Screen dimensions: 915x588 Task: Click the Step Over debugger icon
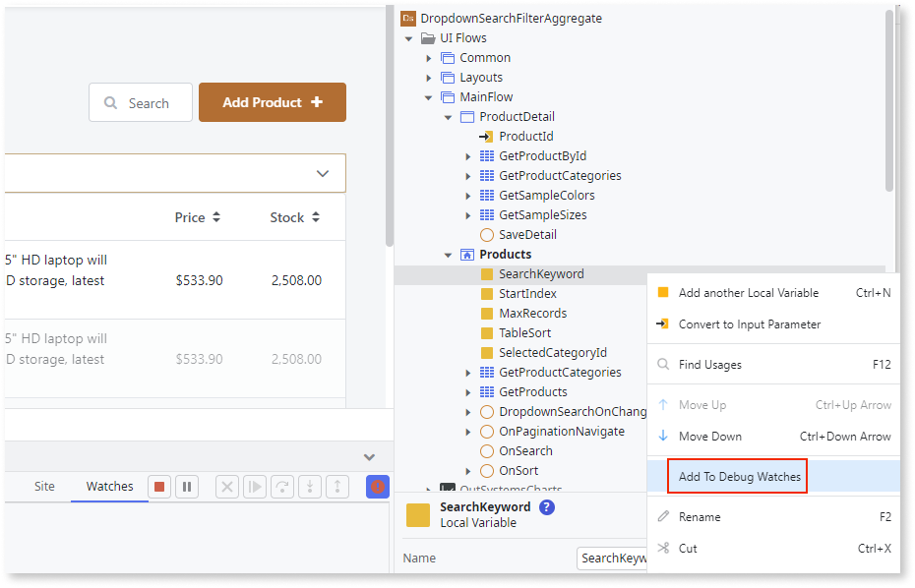click(x=281, y=486)
